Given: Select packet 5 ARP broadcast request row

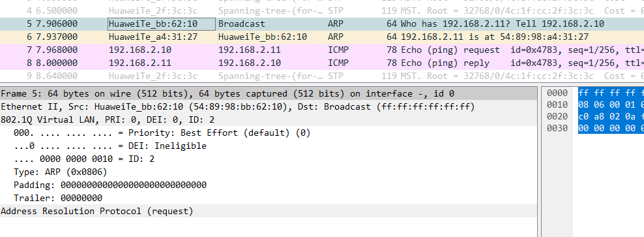Looking at the screenshot, I should [322, 24].
